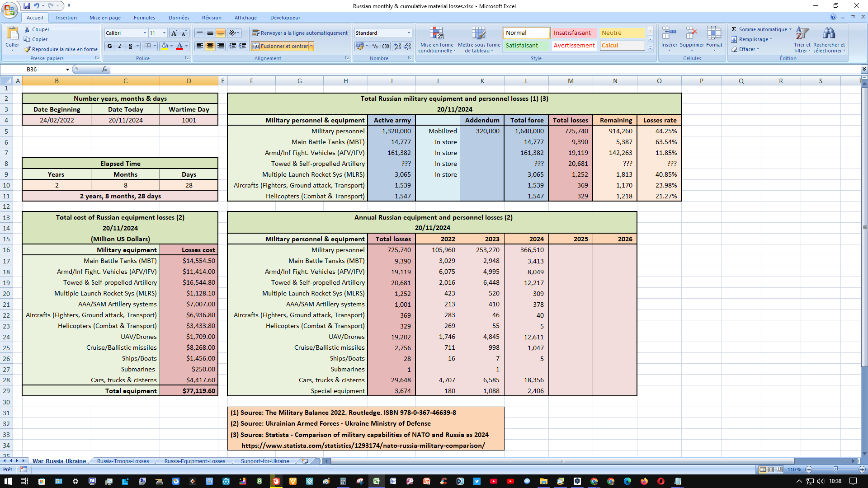This screenshot has height=488, width=868.
Task: Toggle middle vertical alignment
Action: (x=210, y=33)
